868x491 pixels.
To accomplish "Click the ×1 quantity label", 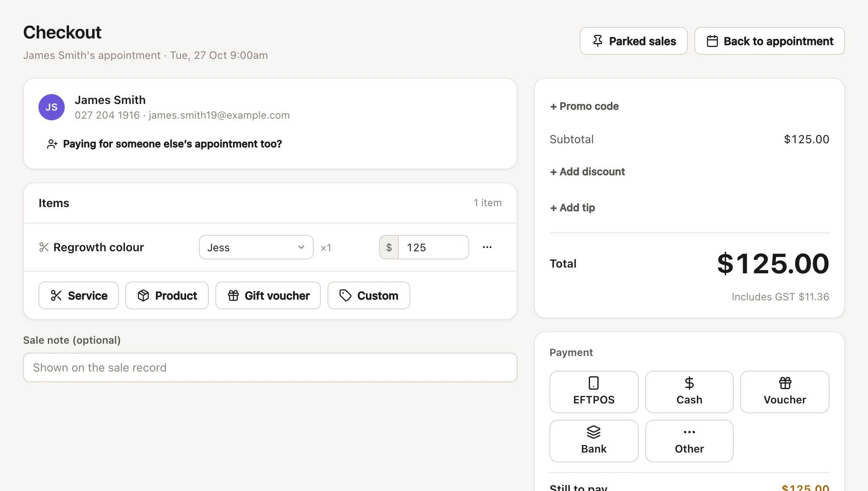I will click(326, 248).
